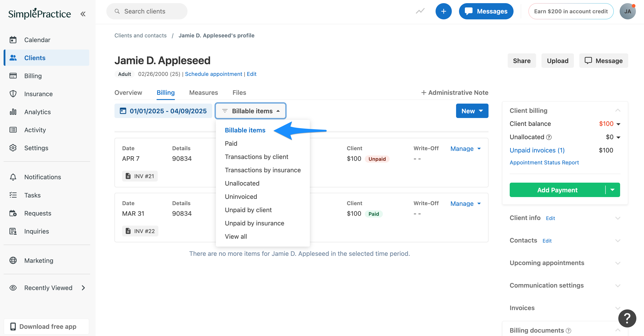
Task: Open the JA account avatar menu
Action: (x=628, y=11)
